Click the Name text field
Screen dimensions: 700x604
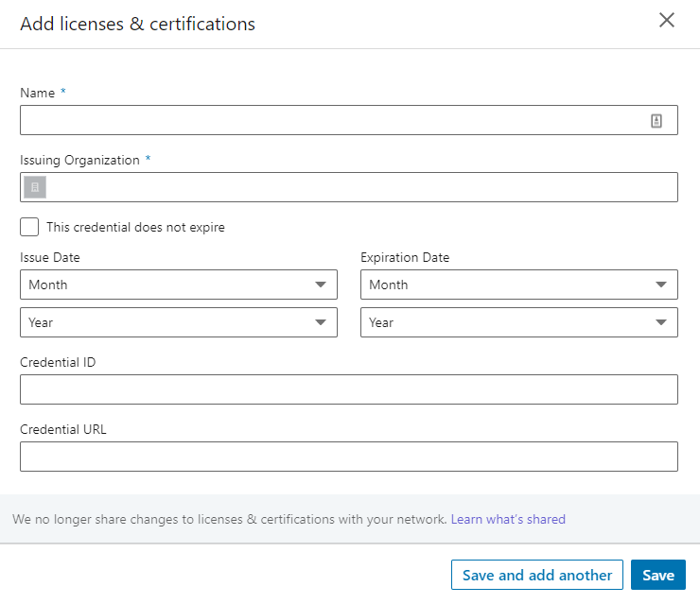tap(331, 120)
